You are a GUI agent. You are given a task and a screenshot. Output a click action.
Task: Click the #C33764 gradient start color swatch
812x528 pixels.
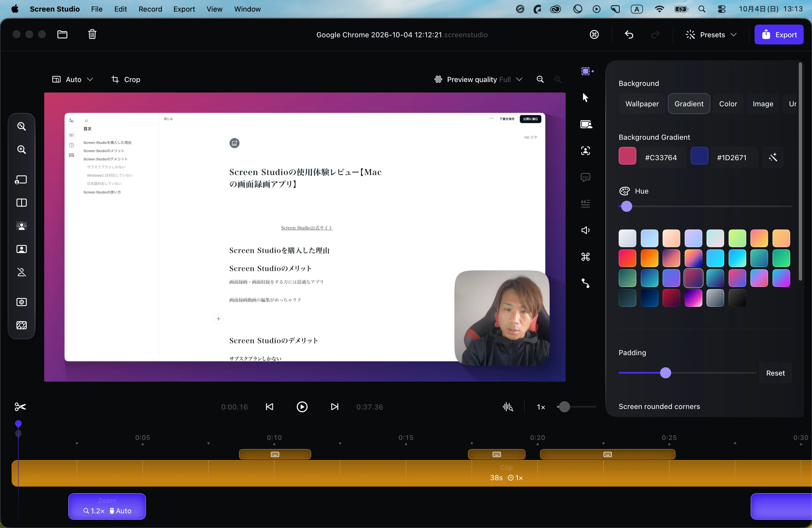click(x=627, y=156)
